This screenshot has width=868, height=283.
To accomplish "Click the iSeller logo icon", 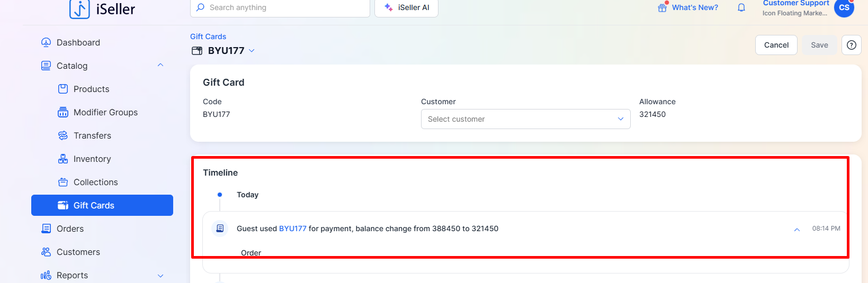I will point(79,9).
